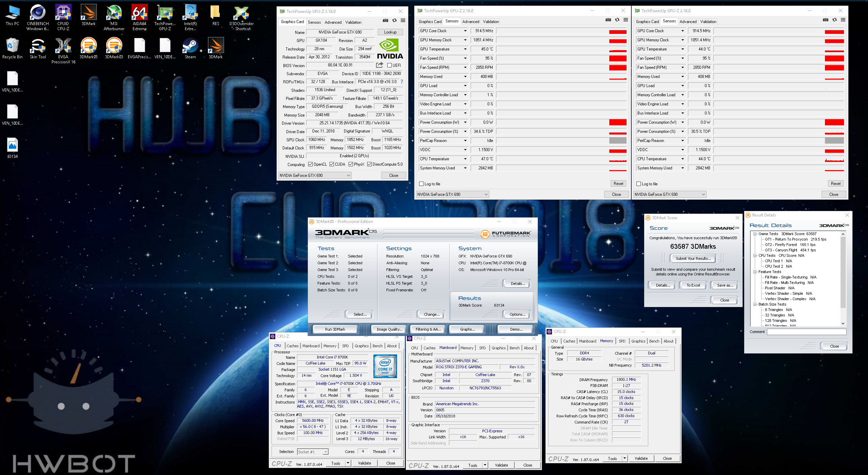Click the Filtering & AA button

429,329
